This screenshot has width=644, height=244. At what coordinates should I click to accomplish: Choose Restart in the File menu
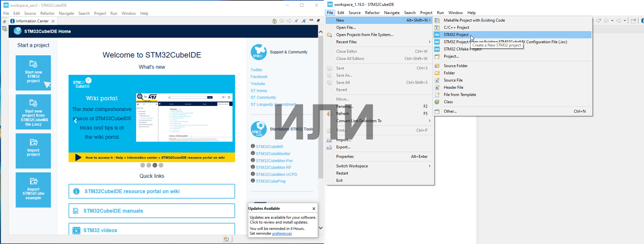380,173
